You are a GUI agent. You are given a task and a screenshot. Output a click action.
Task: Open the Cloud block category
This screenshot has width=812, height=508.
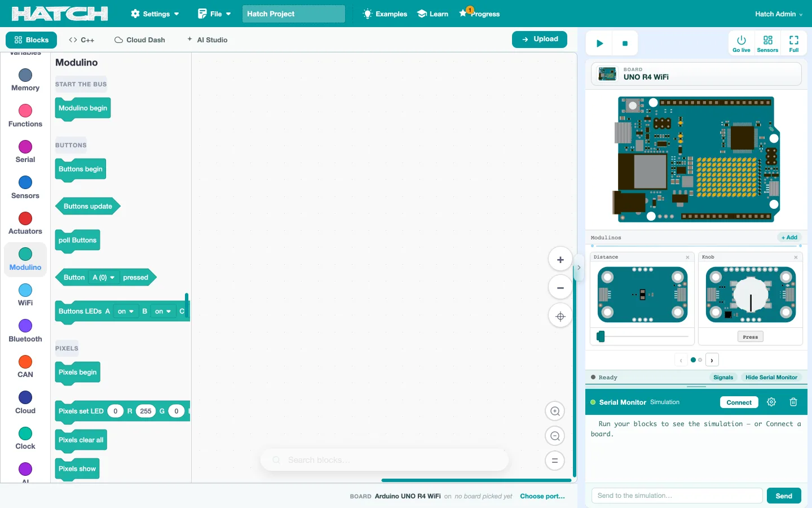[x=25, y=403]
